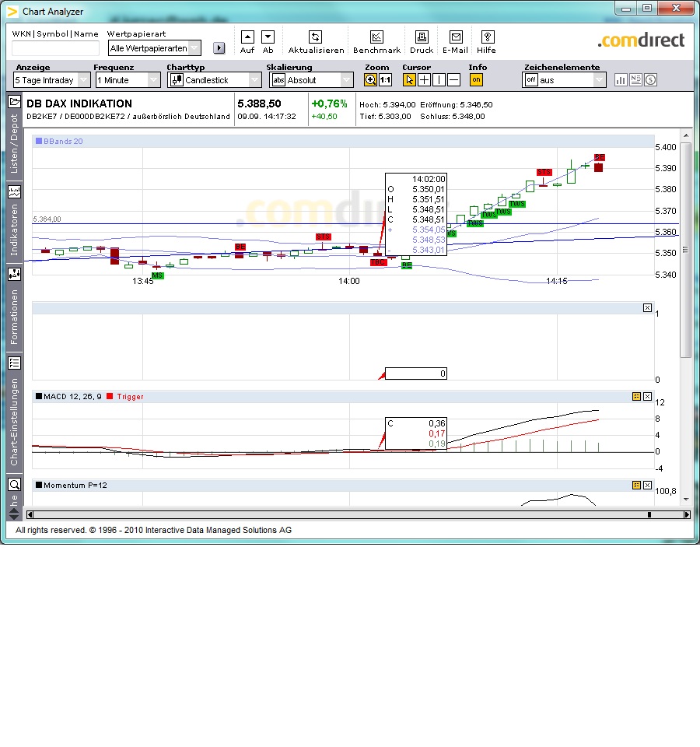Click the red TBC marker after 14:00
This screenshot has height=747, width=700.
point(378,262)
